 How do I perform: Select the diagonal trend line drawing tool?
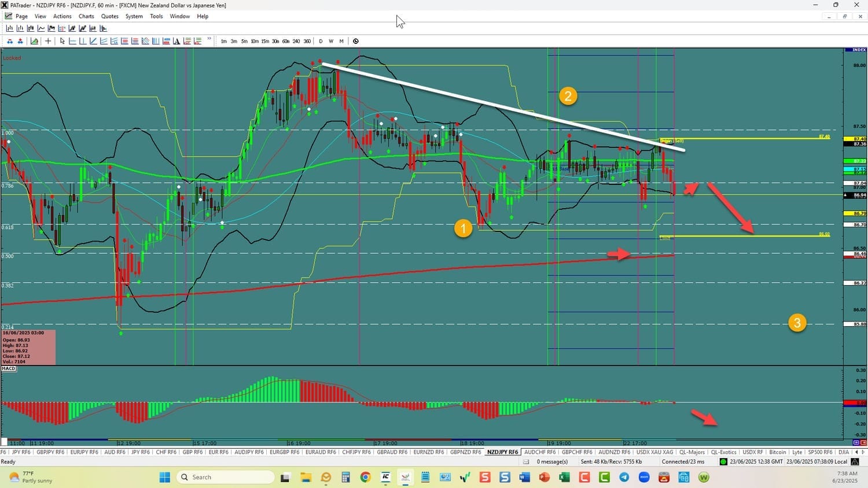(93, 41)
